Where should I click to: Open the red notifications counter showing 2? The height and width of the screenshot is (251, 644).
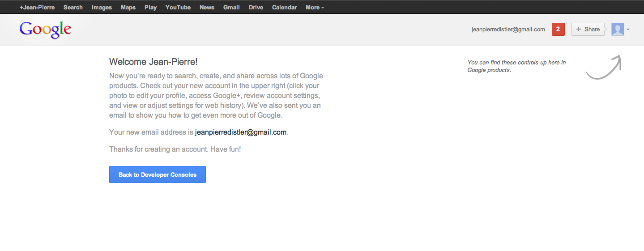coord(558,29)
